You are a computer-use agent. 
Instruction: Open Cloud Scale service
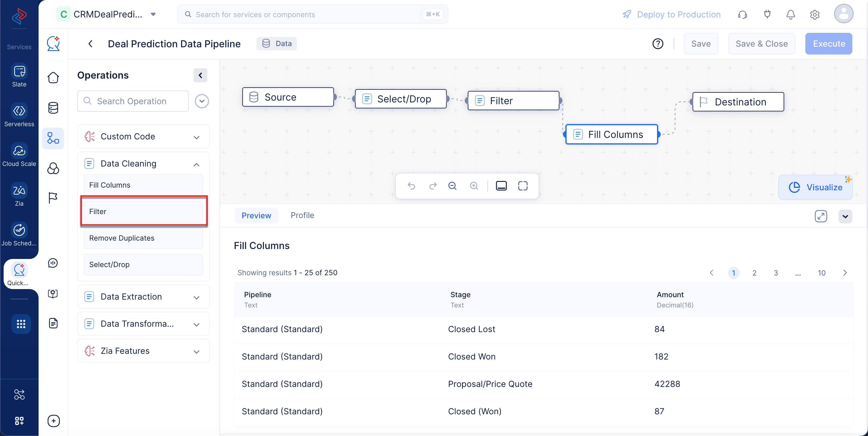(x=19, y=155)
